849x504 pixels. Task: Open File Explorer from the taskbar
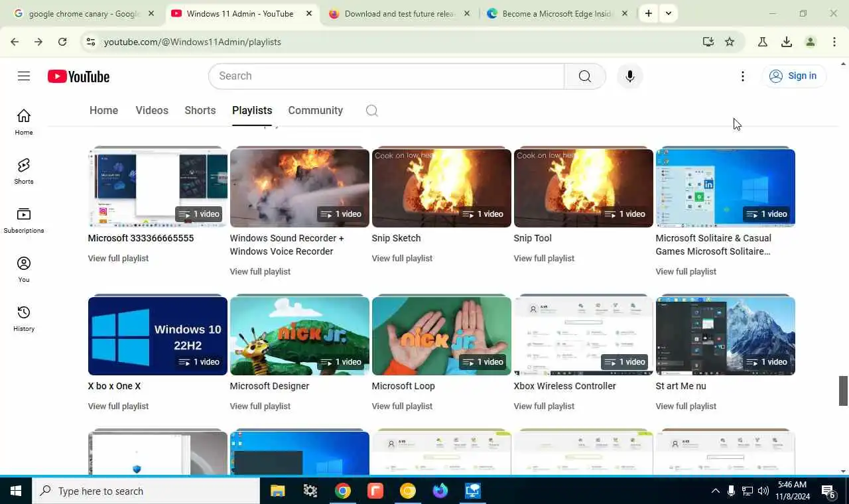277,491
